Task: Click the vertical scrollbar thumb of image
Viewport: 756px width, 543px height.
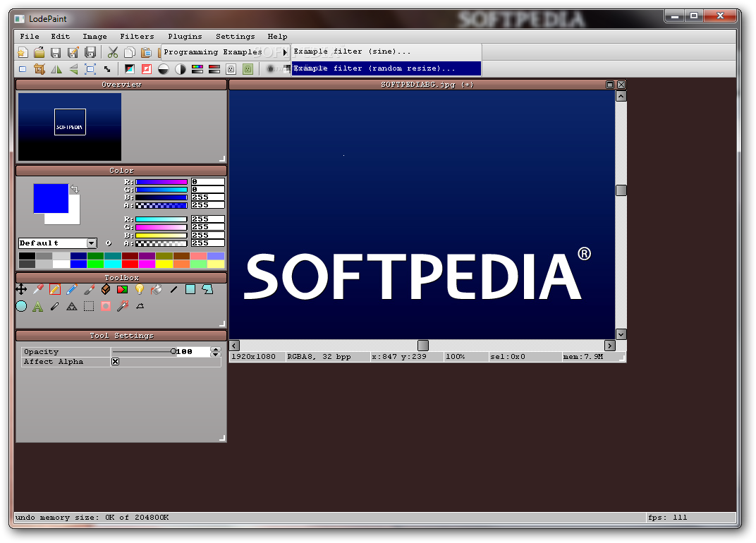Action: [x=621, y=190]
